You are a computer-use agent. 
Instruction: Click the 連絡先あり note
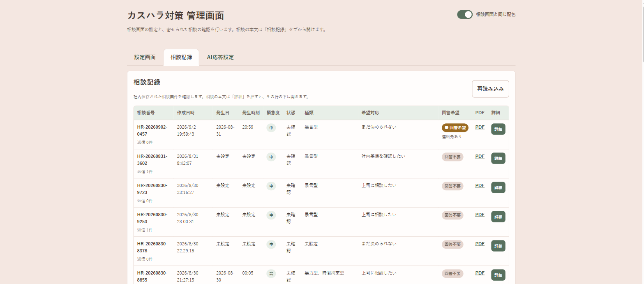click(x=452, y=136)
